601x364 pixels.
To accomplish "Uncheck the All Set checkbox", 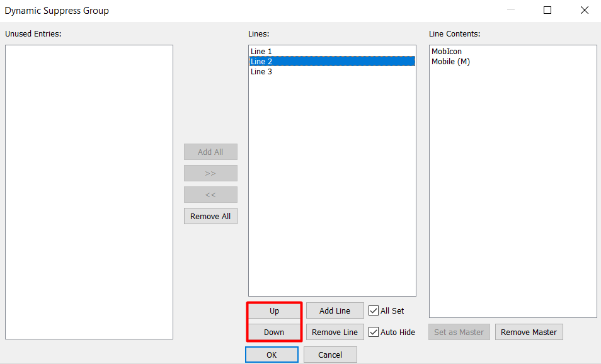I will (x=374, y=311).
